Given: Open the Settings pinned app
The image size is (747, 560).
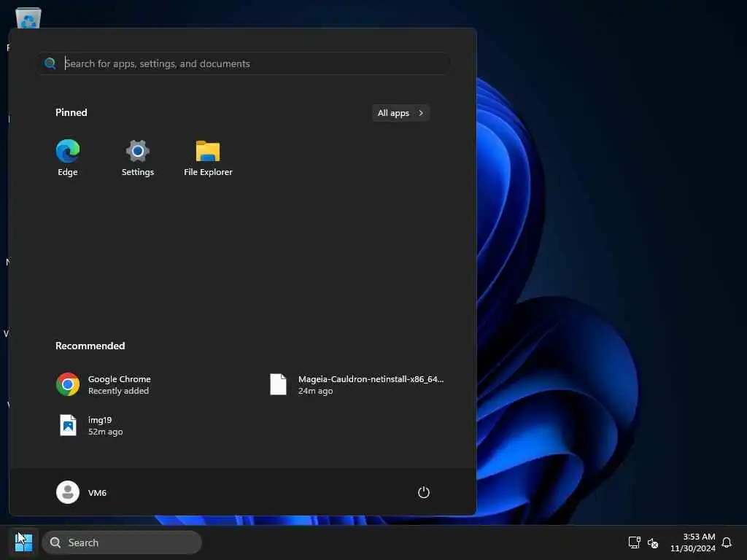Looking at the screenshot, I should (x=138, y=157).
